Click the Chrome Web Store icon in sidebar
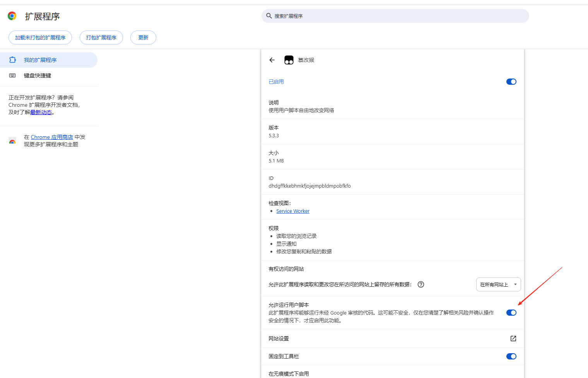This screenshot has height=378, width=588. point(12,141)
